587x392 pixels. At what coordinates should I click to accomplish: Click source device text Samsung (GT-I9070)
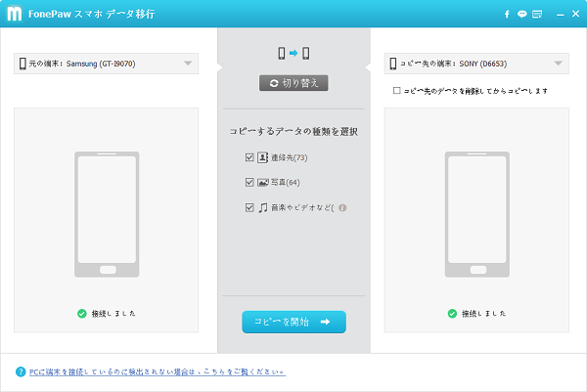coord(101,64)
